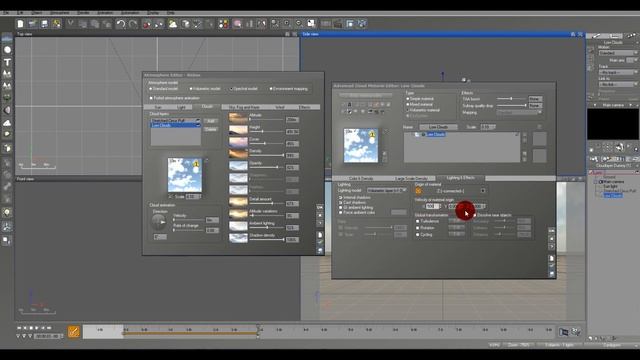
Task: Click the OK icon in Cloud Material Editor
Action: [551, 231]
